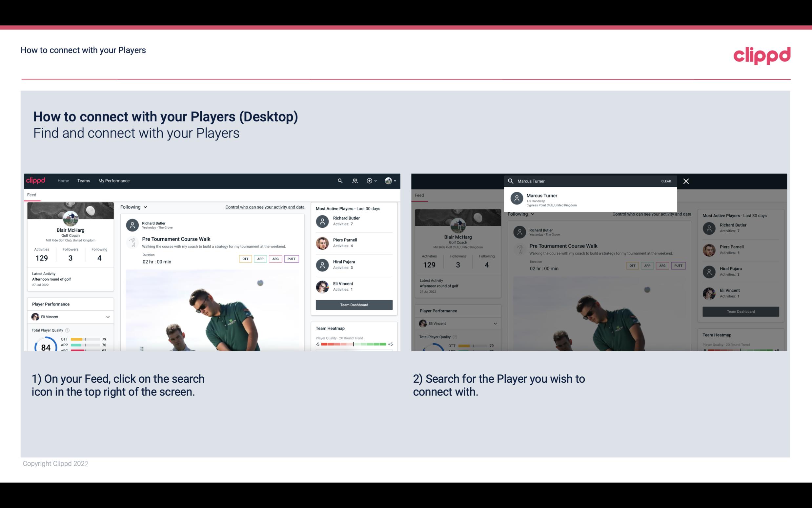Toggle the APP category filter
Image resolution: width=812 pixels, height=508 pixels.
[x=260, y=259]
